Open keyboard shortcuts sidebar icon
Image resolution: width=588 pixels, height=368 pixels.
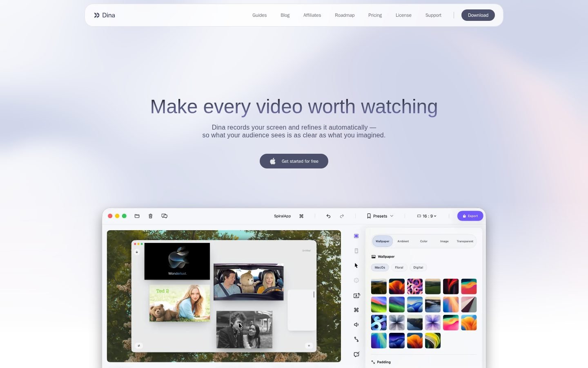[356, 310]
